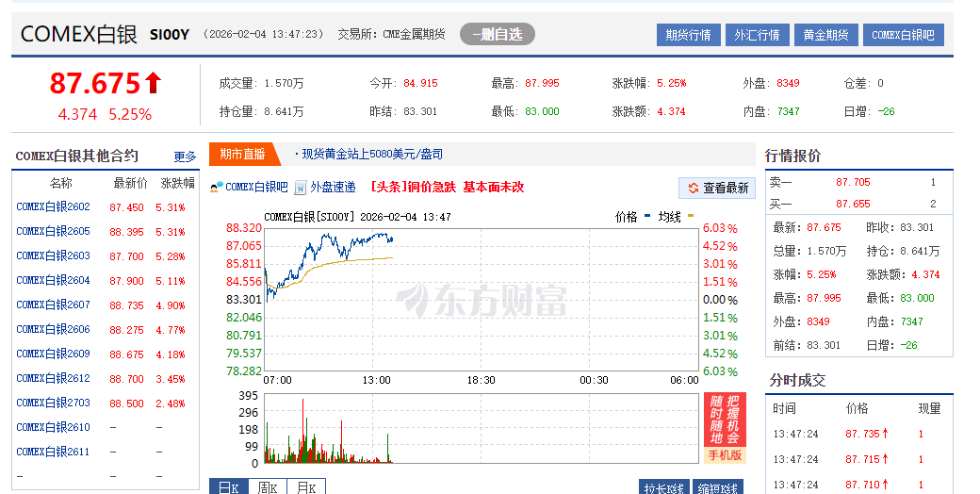
Task: Click 缩短K线 button
Action: pyautogui.click(x=718, y=487)
